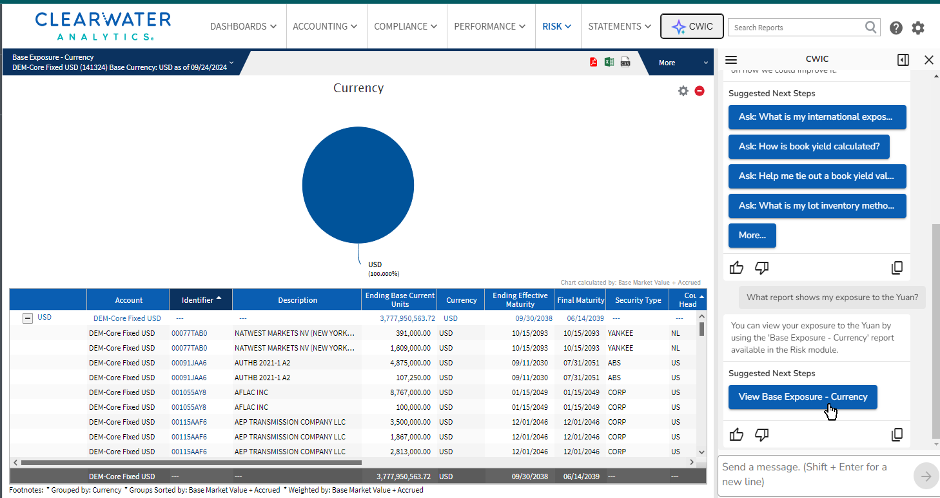Export report as PDF icon
Screen dimensions: 940x498
point(593,62)
